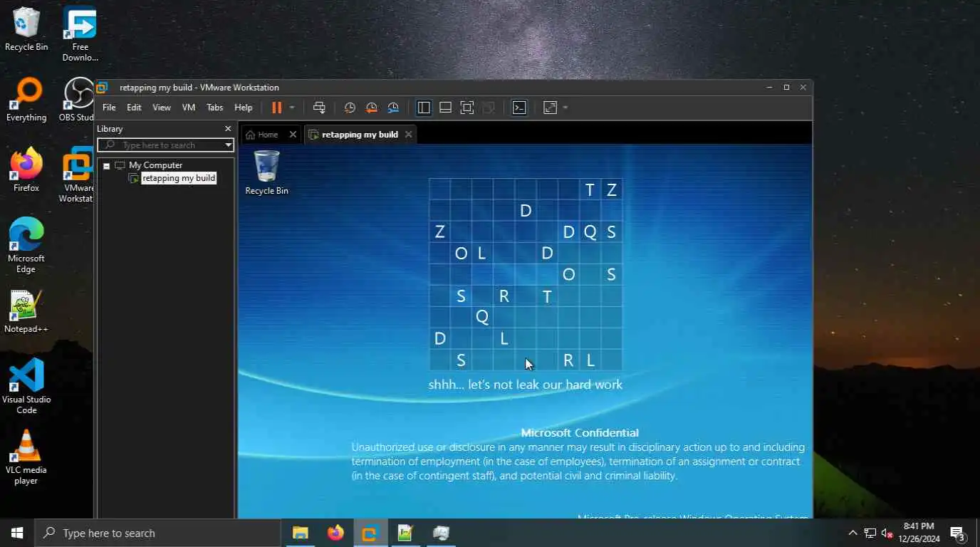Open the taskbar clock and calendar
980x547 pixels.
(919, 533)
